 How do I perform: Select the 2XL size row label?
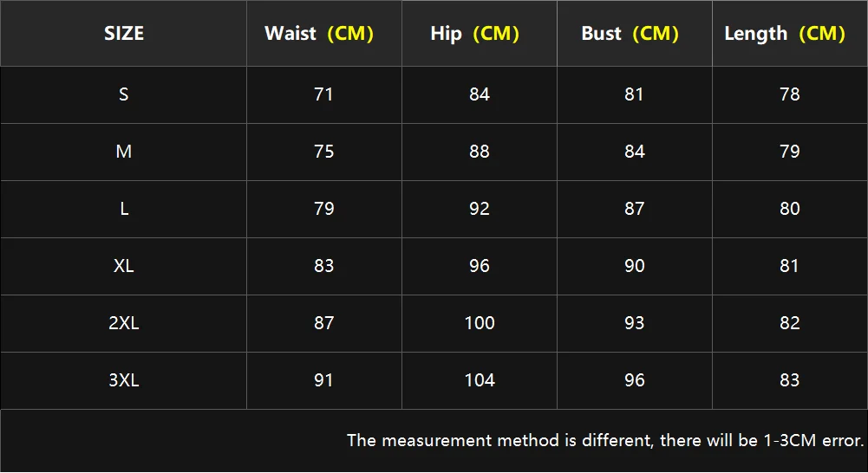coord(124,322)
